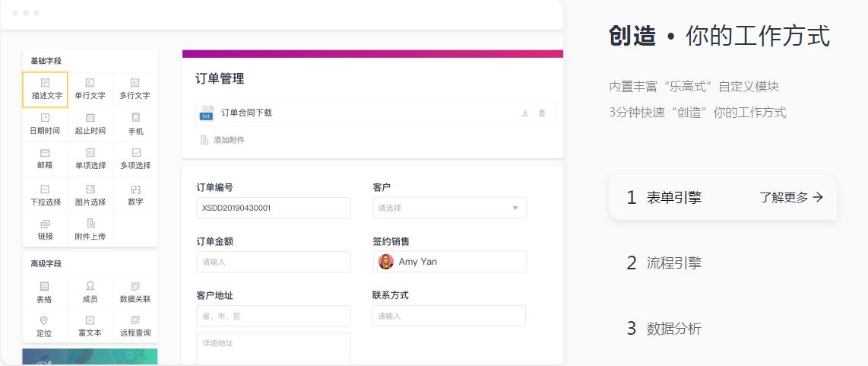This screenshot has height=366, width=868.
Task: Add the 邮箱 field from palette
Action: (x=46, y=158)
